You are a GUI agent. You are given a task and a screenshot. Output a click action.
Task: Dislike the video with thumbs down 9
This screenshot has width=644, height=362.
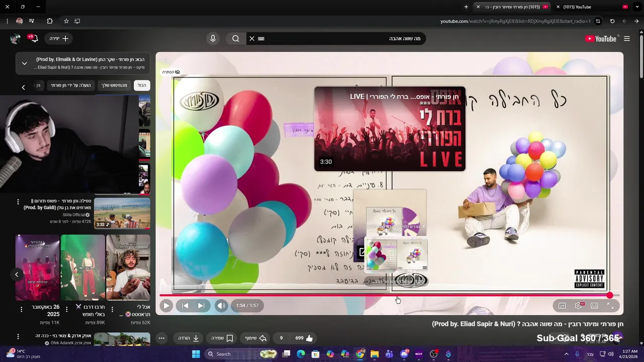click(281, 338)
